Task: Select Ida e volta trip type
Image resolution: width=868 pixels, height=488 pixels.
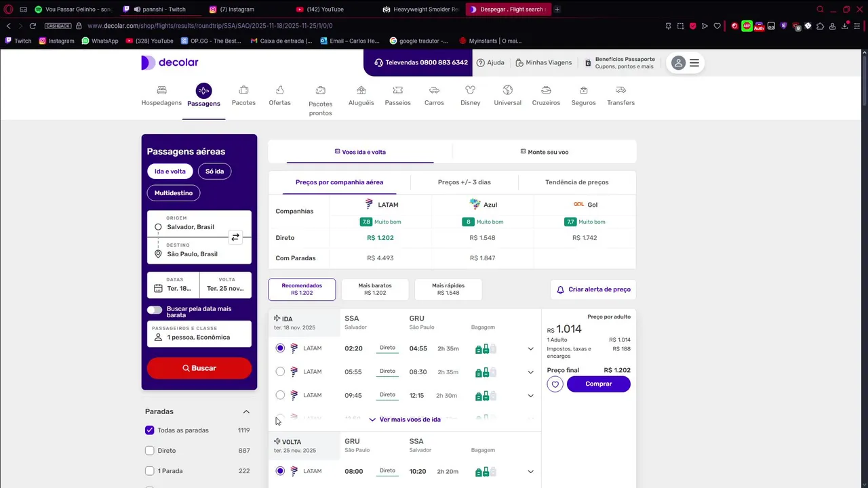Action: coord(170,171)
